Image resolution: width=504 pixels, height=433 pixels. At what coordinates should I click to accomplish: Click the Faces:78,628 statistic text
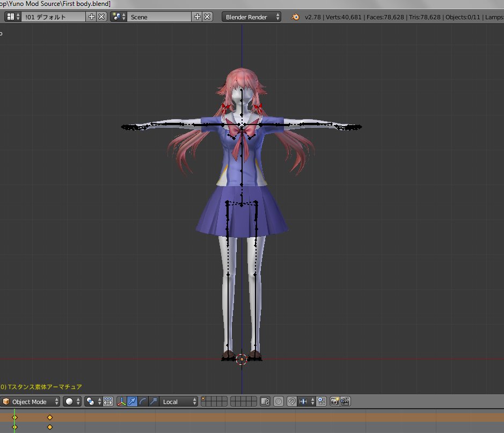[x=385, y=17]
